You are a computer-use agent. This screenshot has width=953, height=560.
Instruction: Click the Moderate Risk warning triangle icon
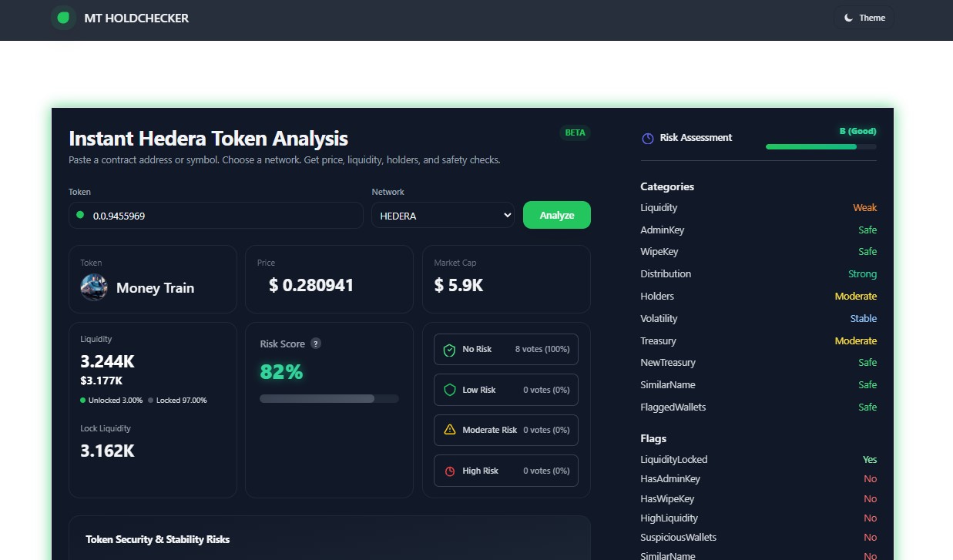[449, 430]
